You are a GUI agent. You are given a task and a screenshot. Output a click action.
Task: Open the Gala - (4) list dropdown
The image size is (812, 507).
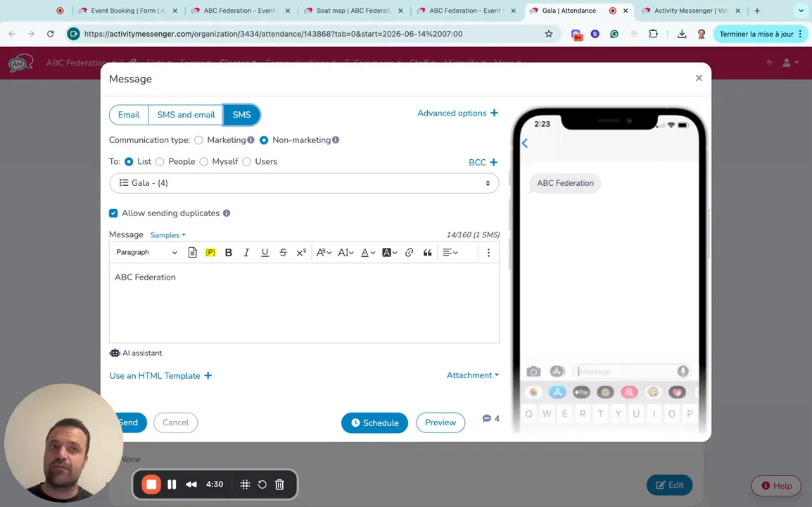pos(304,183)
